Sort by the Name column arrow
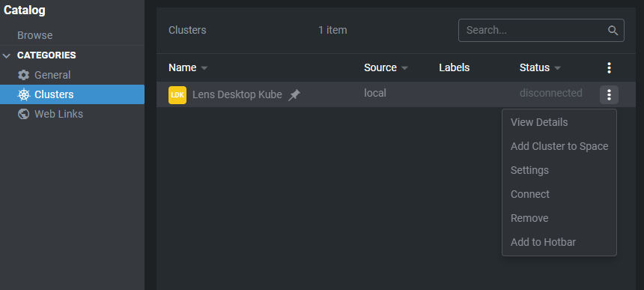The width and height of the screenshot is (644, 290). [204, 68]
